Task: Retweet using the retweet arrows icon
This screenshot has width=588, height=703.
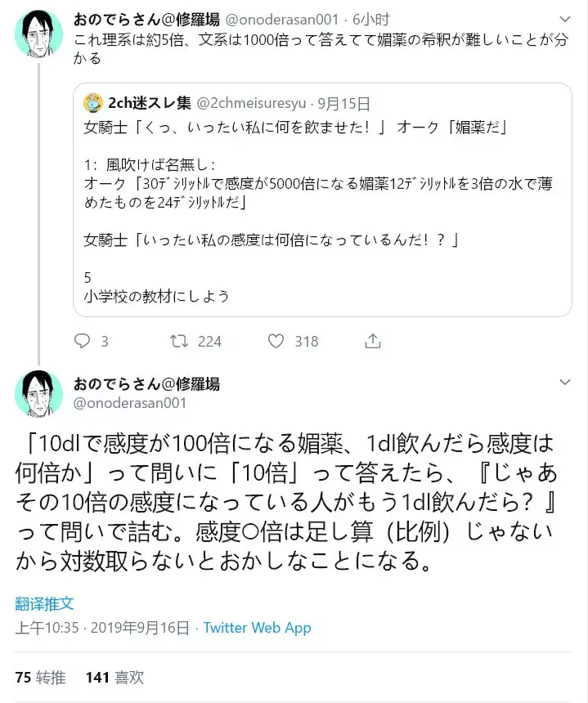Action: (x=178, y=341)
